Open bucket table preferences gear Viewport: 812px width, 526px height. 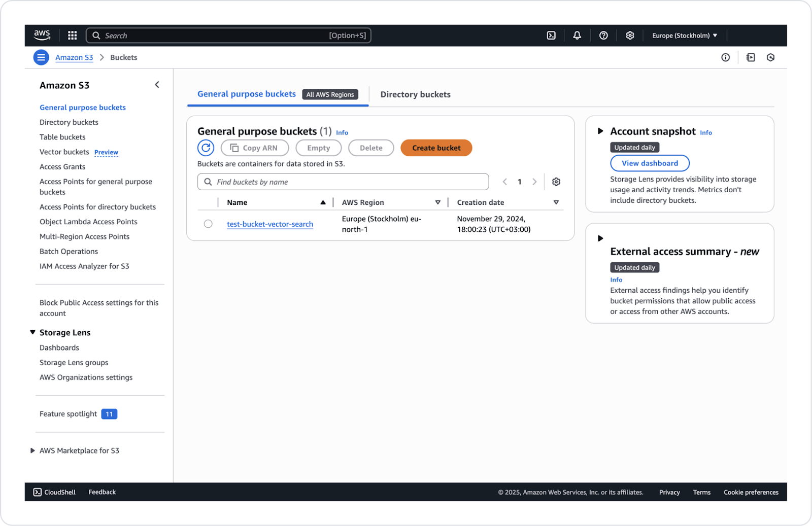[x=556, y=182]
